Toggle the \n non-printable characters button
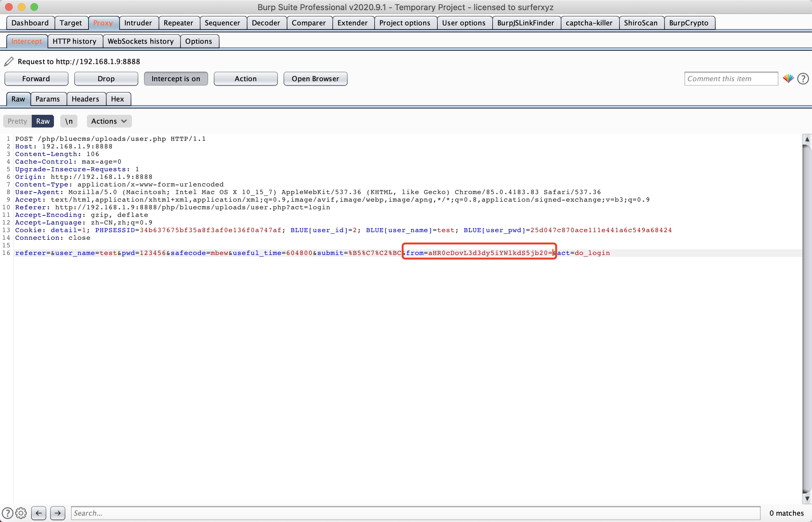Image resolution: width=812 pixels, height=522 pixels. tap(69, 121)
